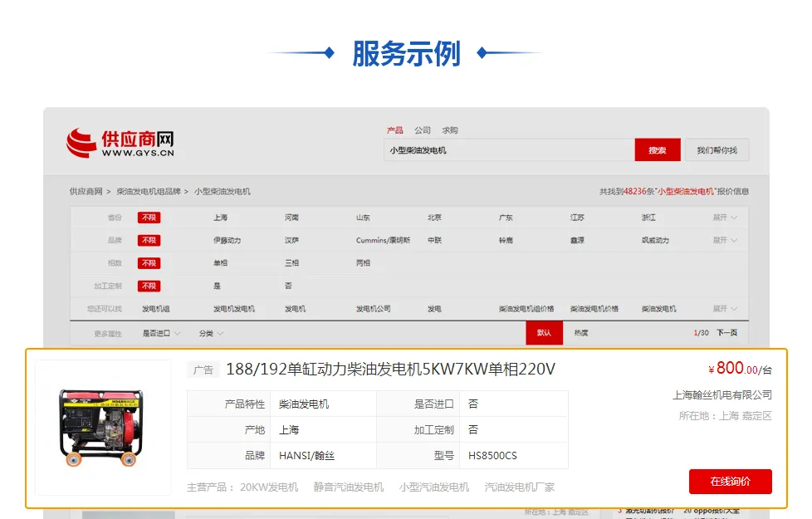Sort results by 默认

(x=545, y=332)
